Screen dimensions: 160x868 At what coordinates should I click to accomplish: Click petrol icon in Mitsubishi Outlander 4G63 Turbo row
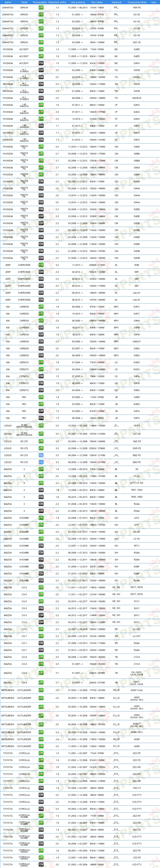(41, 690)
